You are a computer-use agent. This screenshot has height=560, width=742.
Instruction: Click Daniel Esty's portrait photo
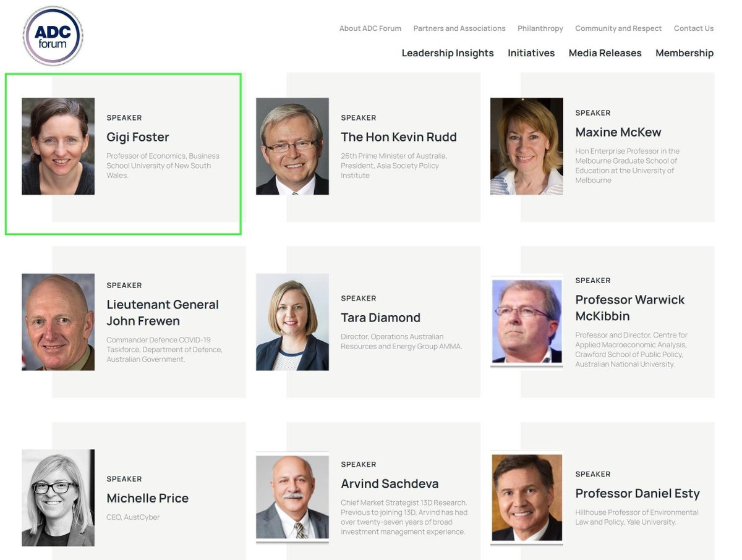527,498
